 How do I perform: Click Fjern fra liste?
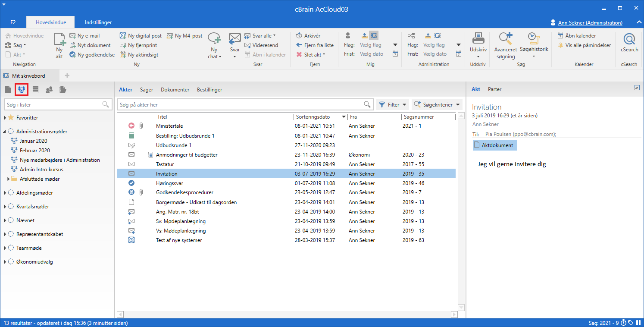[315, 45]
